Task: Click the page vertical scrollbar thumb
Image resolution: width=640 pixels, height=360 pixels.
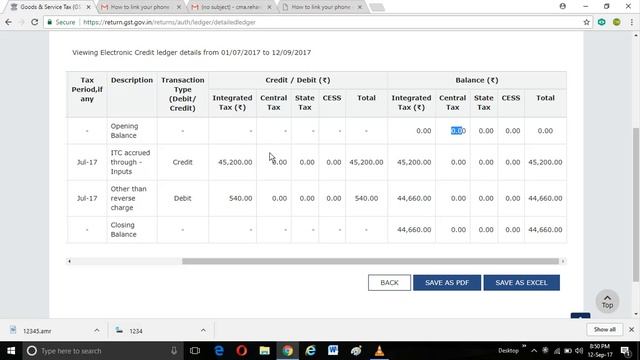Action: click(x=636, y=204)
